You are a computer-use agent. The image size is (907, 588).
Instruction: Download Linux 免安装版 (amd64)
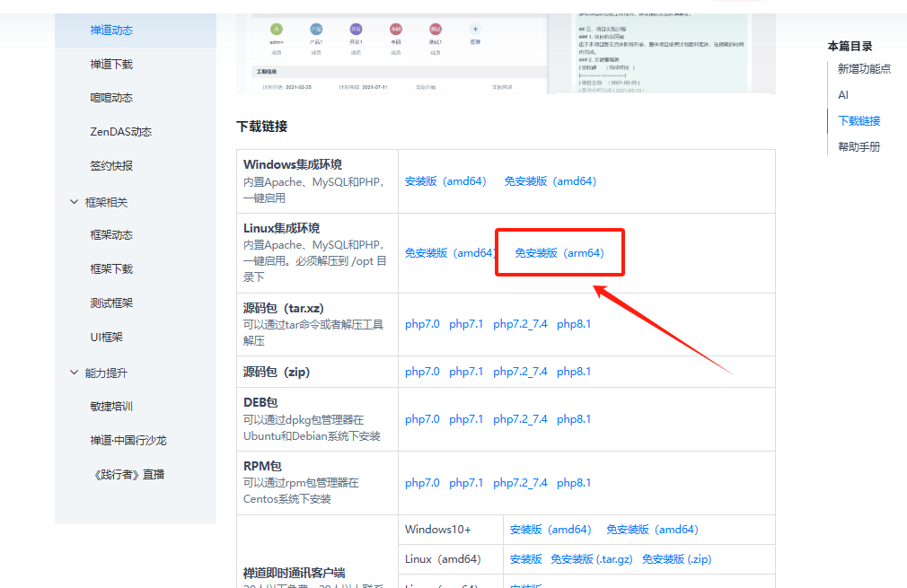[450, 252]
